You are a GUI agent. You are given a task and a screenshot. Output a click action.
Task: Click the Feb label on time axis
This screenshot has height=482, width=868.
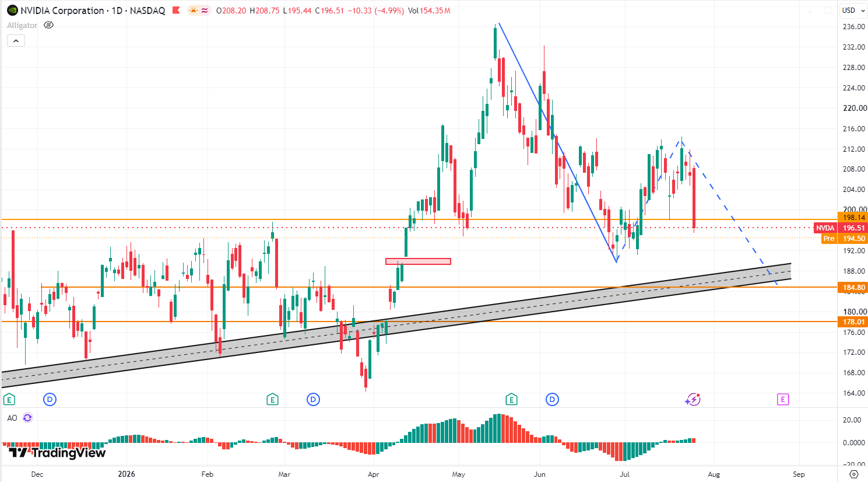pos(208,474)
